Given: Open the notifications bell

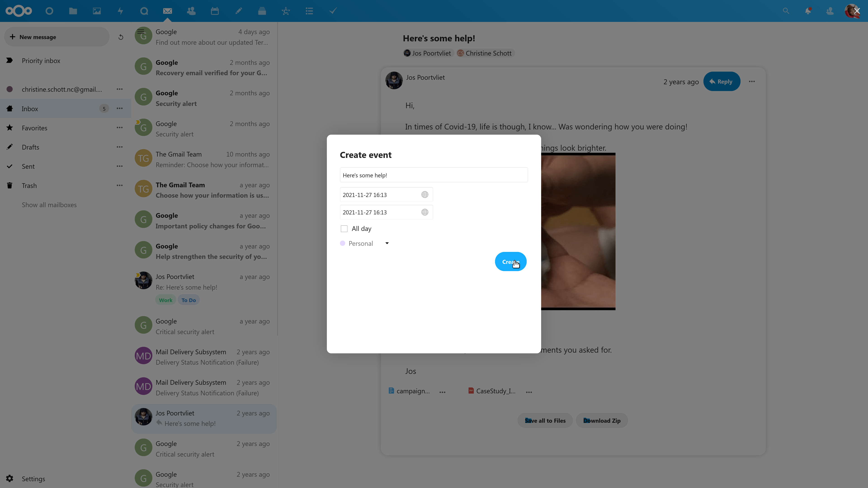Looking at the screenshot, I should point(808,11).
